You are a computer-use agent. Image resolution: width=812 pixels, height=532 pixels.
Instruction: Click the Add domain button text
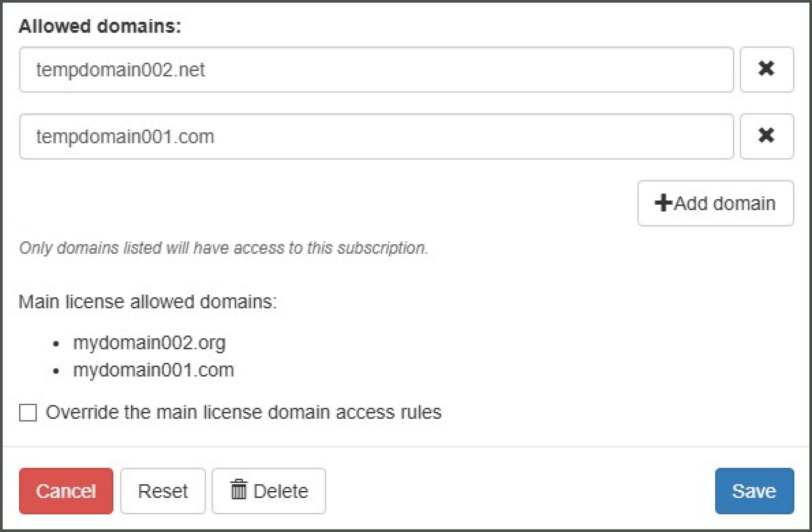[x=725, y=204]
